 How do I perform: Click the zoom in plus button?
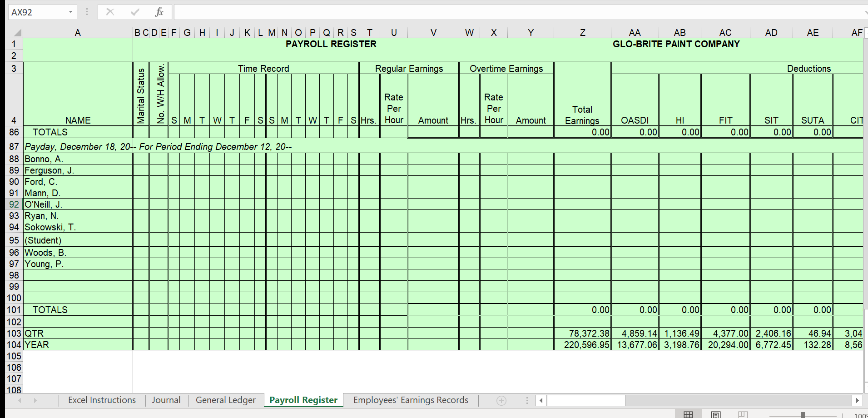[x=843, y=415]
